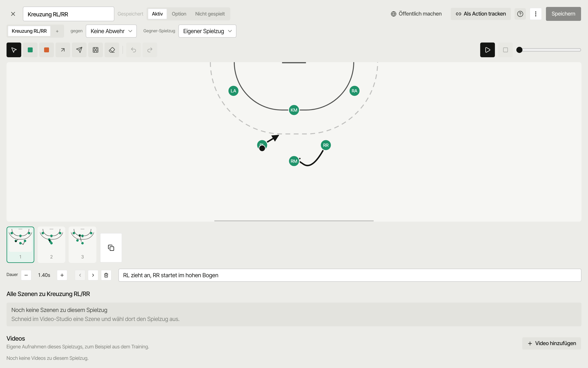Open the help question mark icon

[520, 14]
